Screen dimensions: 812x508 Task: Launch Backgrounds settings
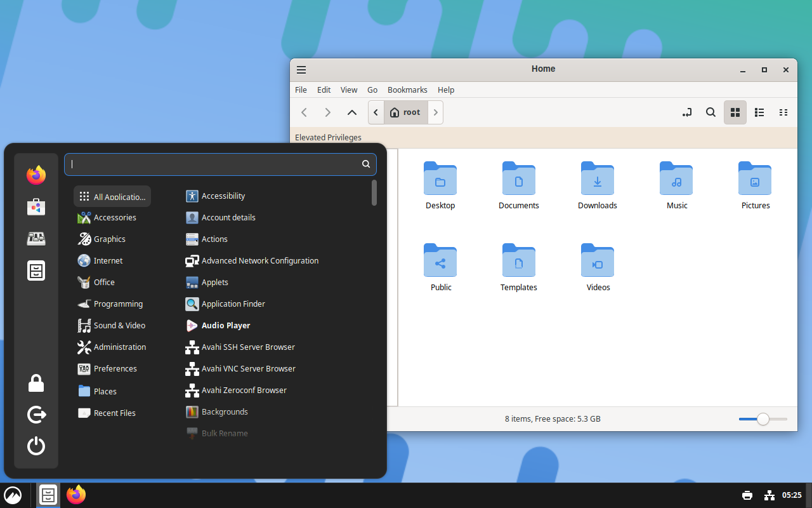point(275,412)
